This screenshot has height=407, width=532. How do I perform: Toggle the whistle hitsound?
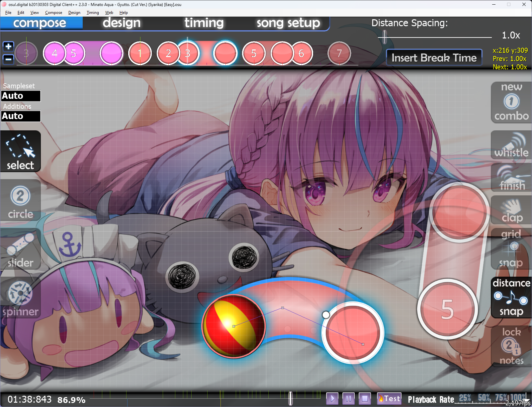tap(511, 145)
